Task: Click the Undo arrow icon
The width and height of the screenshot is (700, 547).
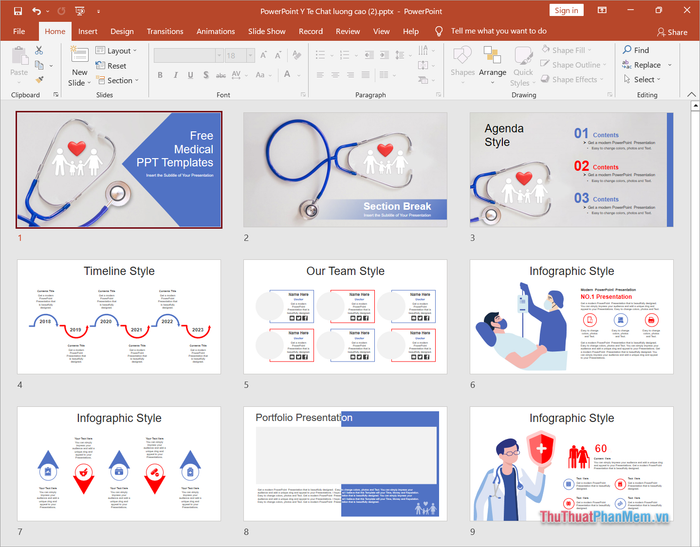Action: pos(37,11)
